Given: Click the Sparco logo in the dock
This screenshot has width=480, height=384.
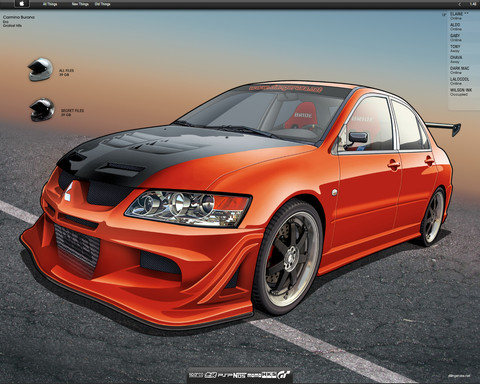Looking at the screenshot, I should coord(196,375).
